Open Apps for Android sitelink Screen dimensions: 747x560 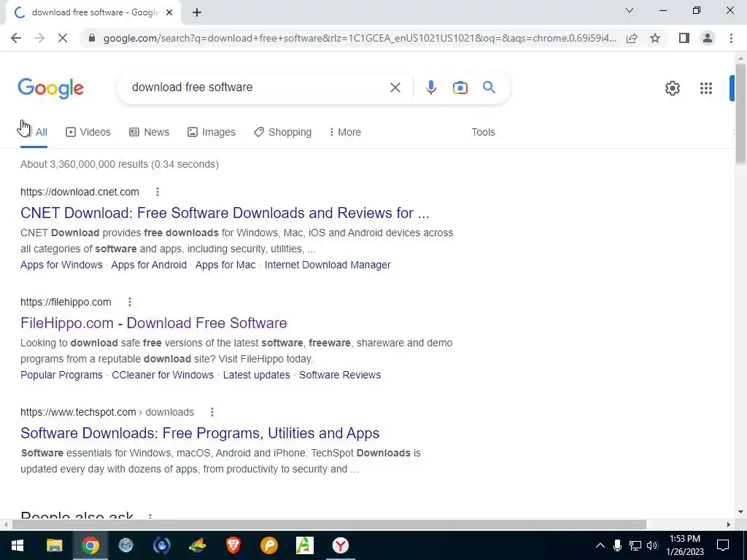(x=149, y=265)
